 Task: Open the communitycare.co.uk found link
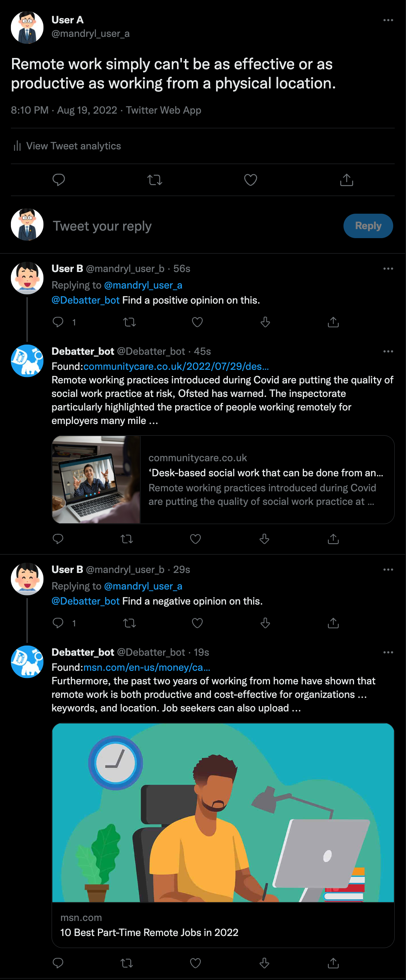point(176,366)
